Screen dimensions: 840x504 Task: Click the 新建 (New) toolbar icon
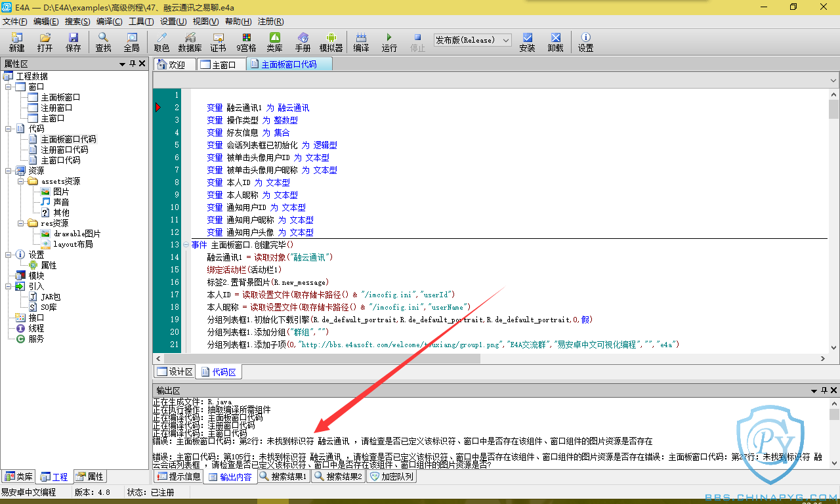(x=16, y=42)
